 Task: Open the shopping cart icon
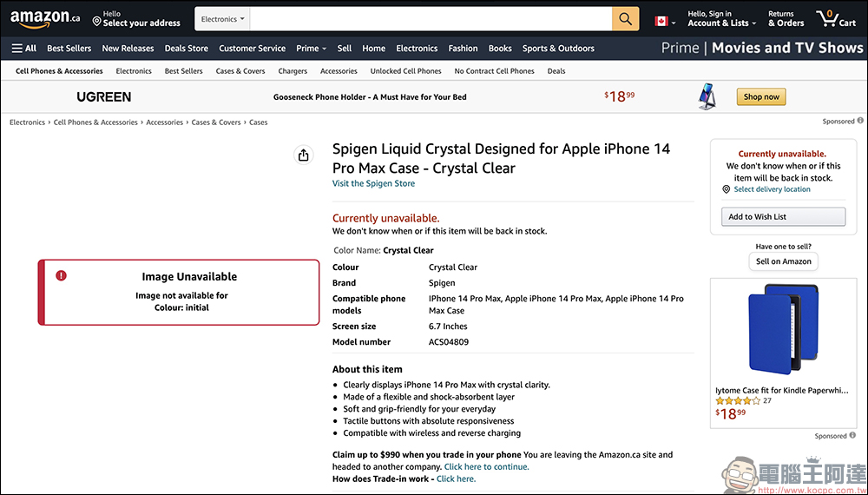[x=836, y=19]
